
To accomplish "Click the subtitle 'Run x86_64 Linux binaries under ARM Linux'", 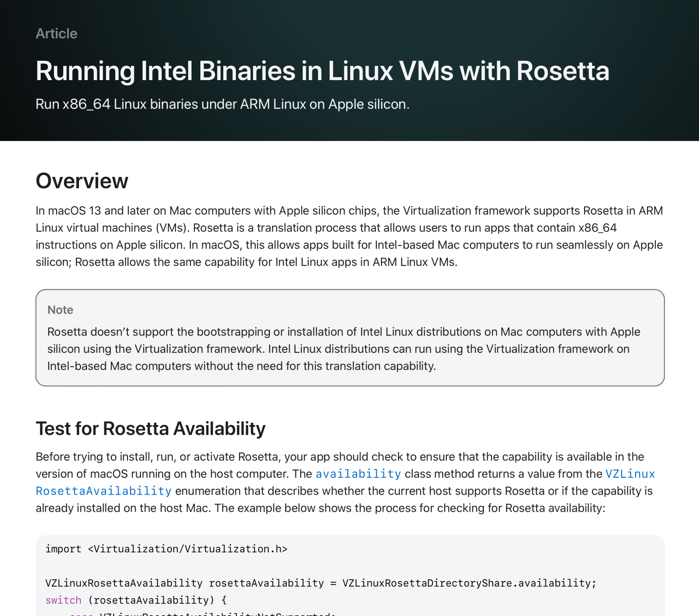I will [222, 104].
